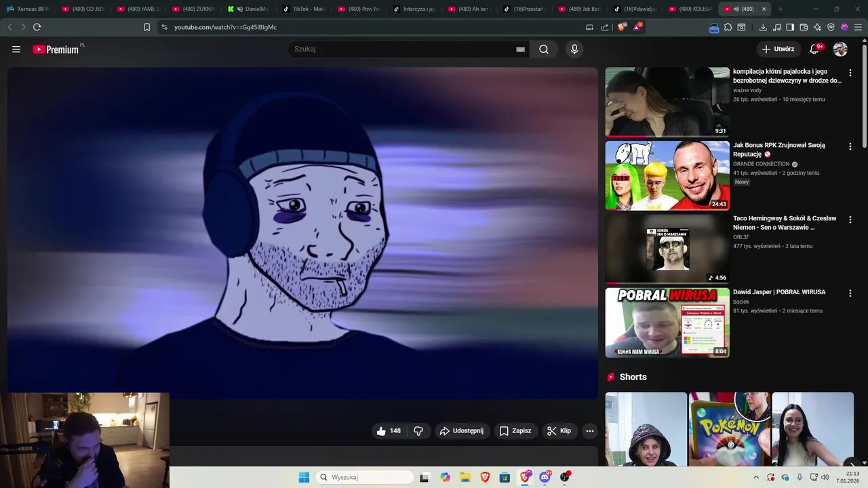Image resolution: width=868 pixels, height=488 pixels.
Task: Reload the page in browser
Action: (x=37, y=27)
